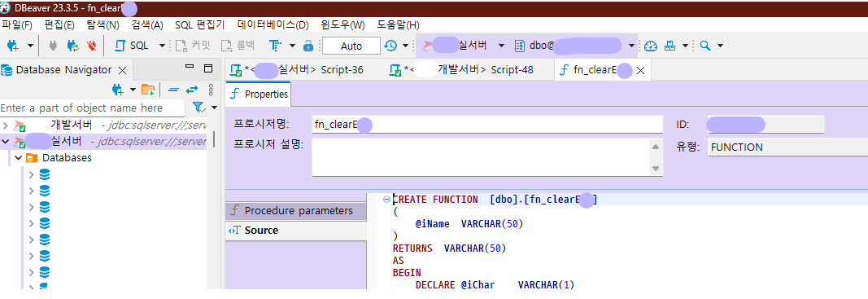Screen dimensions: 868x299
Task: Open the 탐색(N) menu
Action: click(103, 25)
